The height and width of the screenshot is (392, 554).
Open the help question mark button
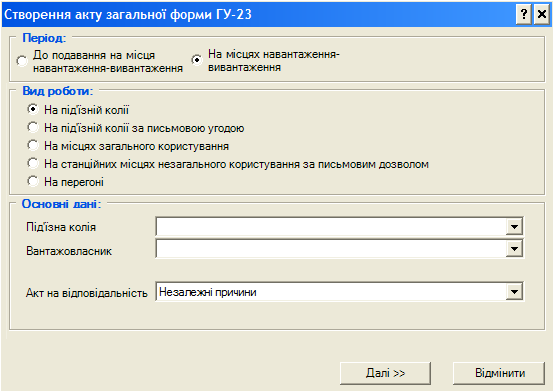524,14
